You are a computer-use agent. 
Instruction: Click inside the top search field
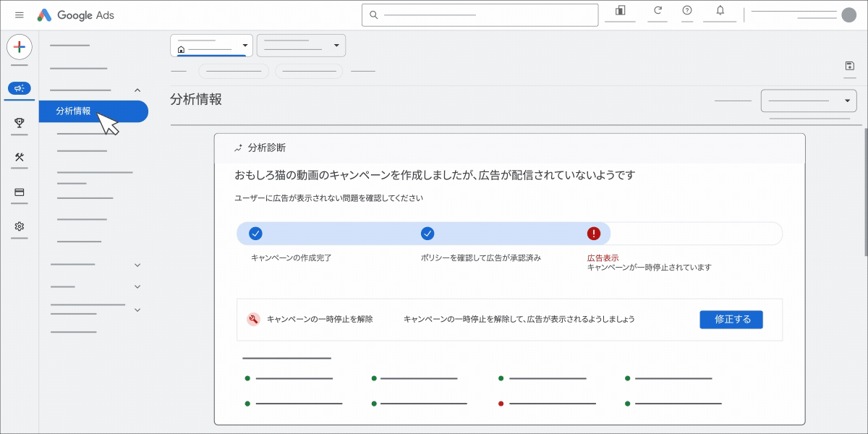[480, 14]
